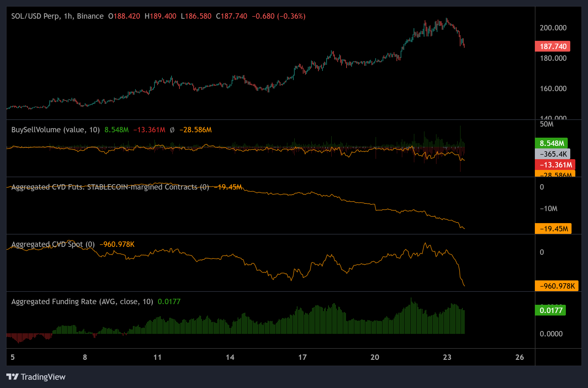Click the -960.978K spot CVD label
The image size is (588, 388).
[x=556, y=285]
